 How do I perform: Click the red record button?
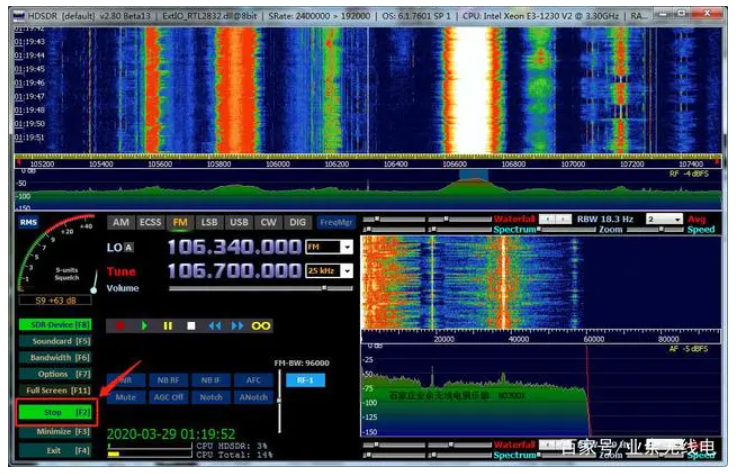tap(121, 325)
